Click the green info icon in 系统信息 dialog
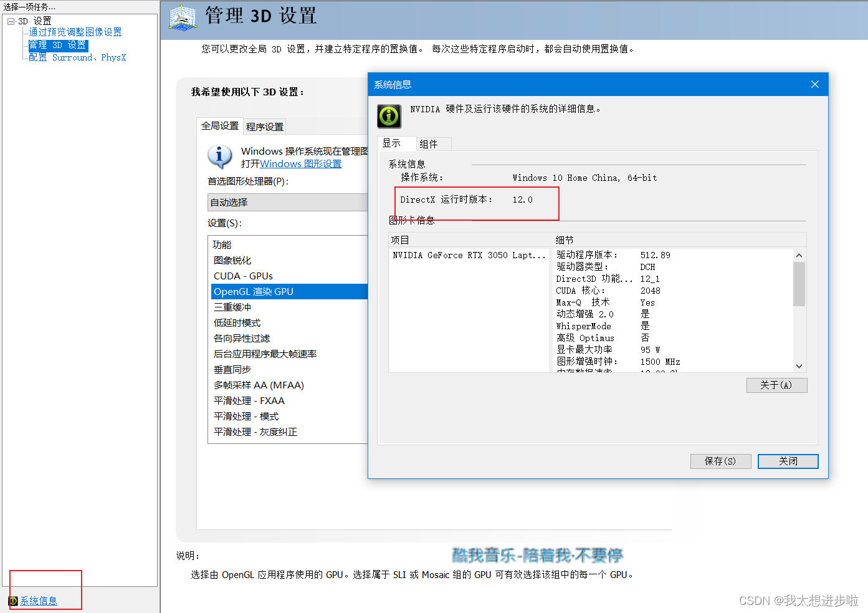The width and height of the screenshot is (868, 613). (x=389, y=116)
